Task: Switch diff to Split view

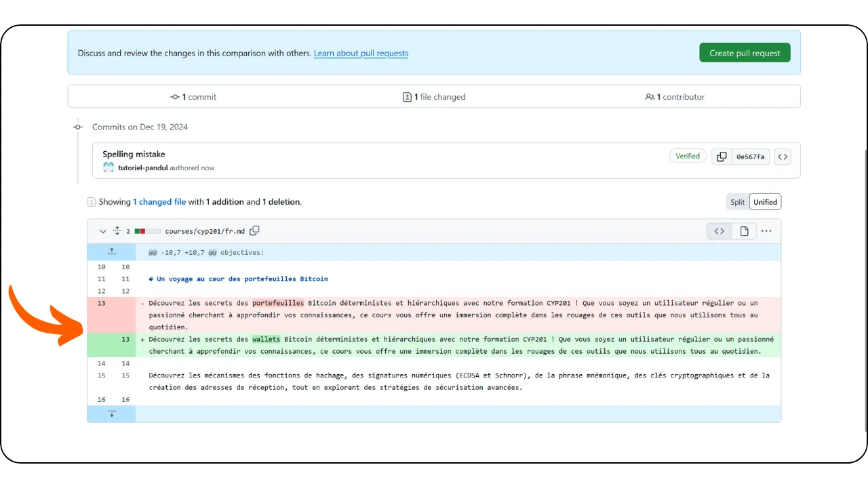Action: [x=737, y=202]
